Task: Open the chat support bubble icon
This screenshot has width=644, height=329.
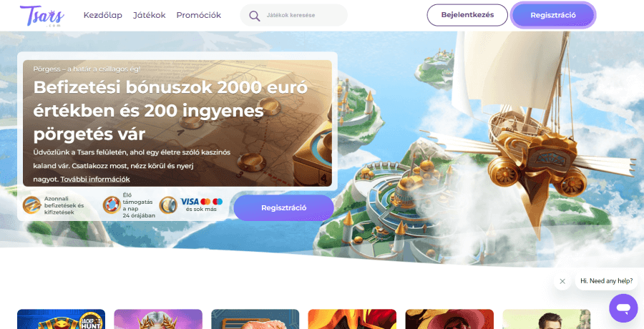Action: tap(623, 308)
